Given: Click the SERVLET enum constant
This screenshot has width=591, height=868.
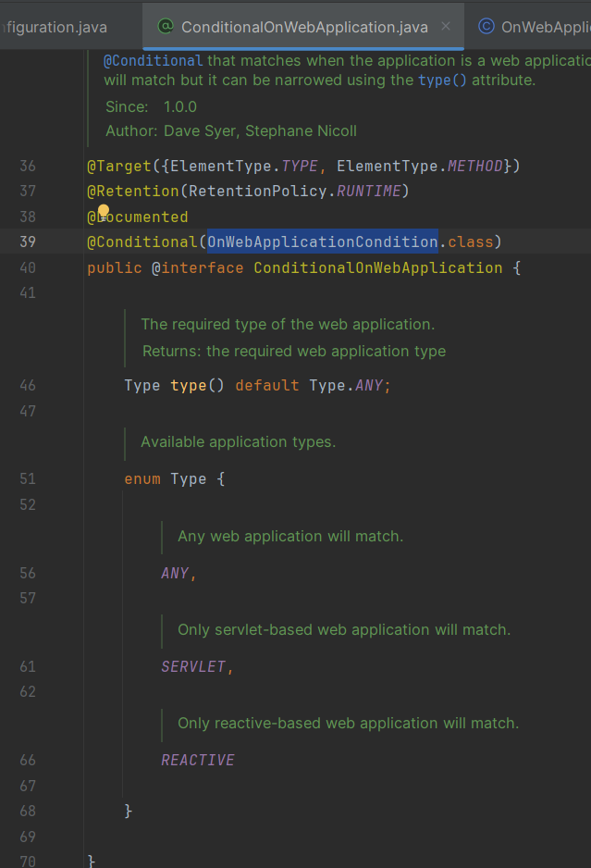Looking at the screenshot, I should click(193, 666).
